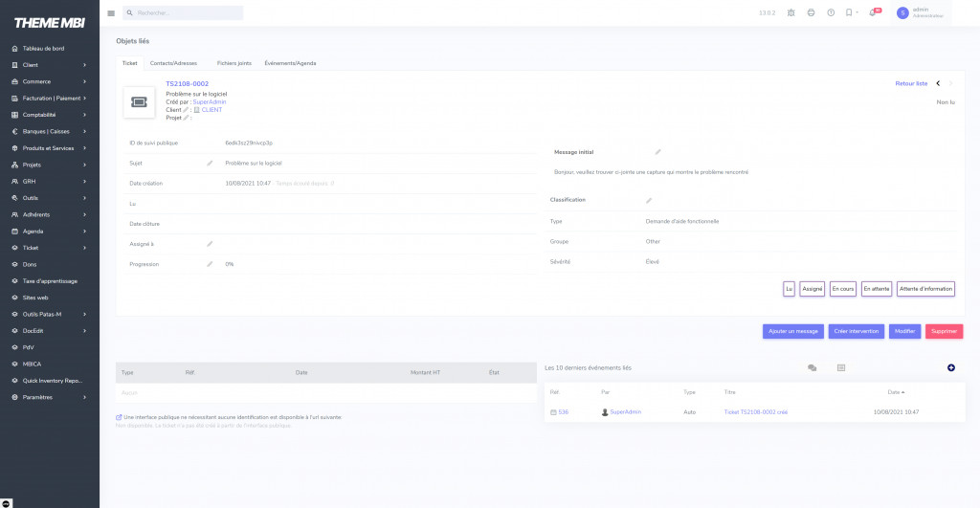980x508 pixels.
Task: Edit the Assigné à pencil icon
Action: [210, 244]
